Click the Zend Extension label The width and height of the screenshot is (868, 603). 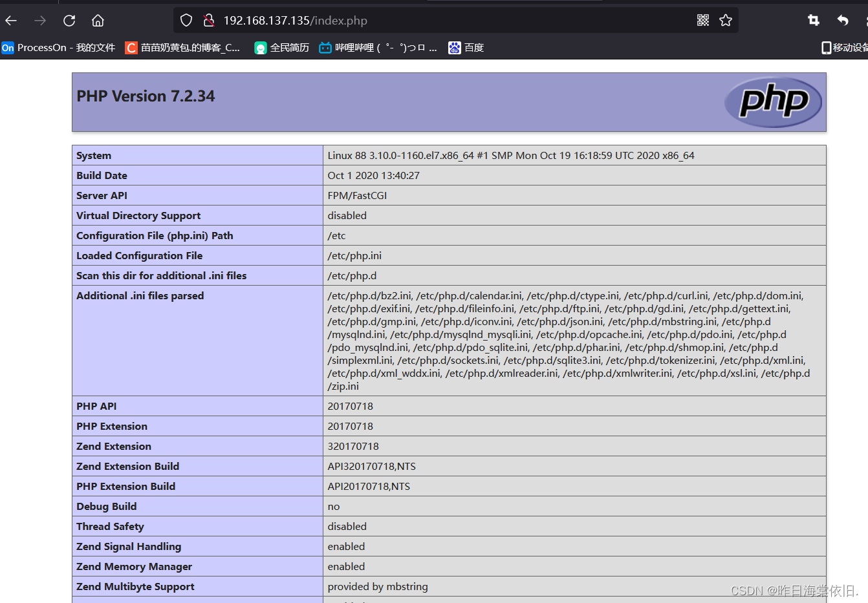tap(114, 447)
